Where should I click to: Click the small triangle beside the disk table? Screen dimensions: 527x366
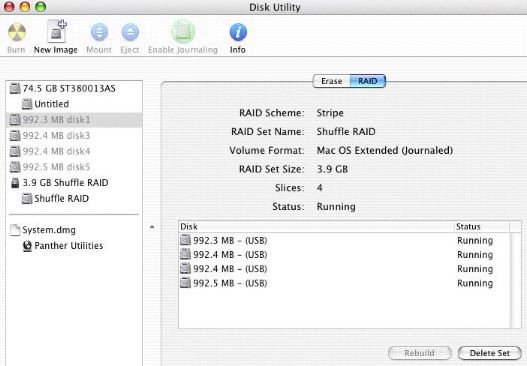[152, 227]
